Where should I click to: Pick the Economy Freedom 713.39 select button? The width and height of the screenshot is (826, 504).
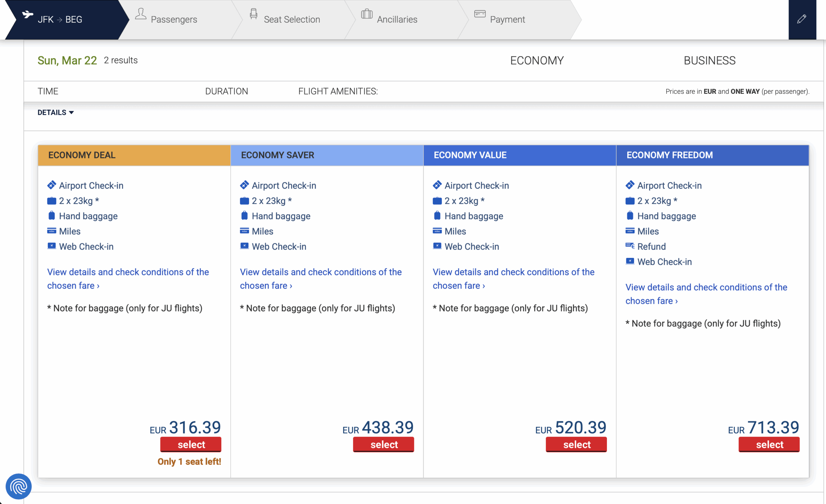(x=769, y=444)
